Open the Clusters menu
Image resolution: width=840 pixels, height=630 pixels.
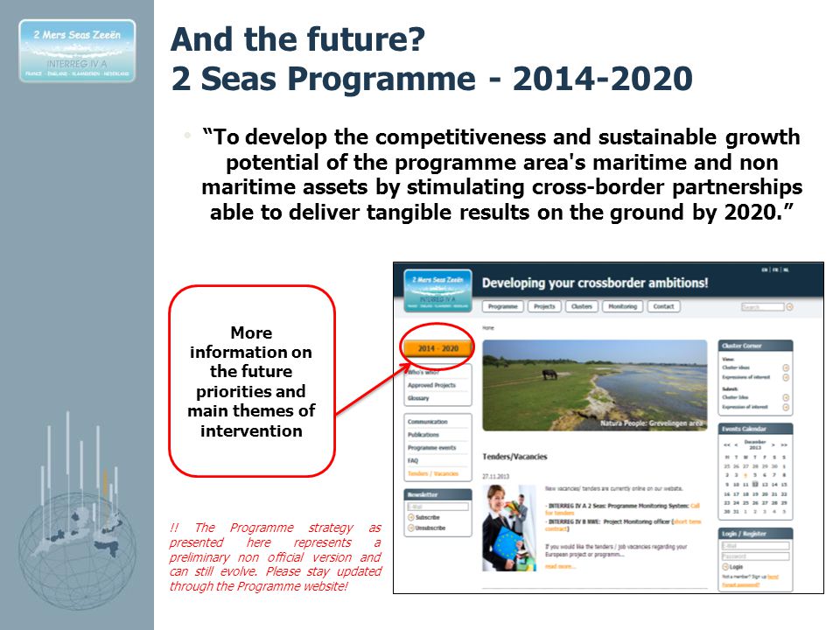[582, 306]
